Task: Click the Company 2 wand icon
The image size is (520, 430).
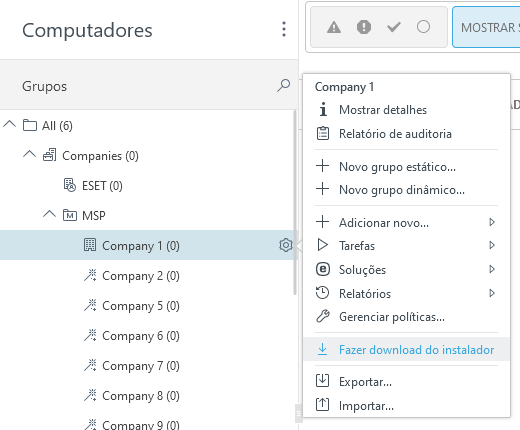Action: coord(90,275)
